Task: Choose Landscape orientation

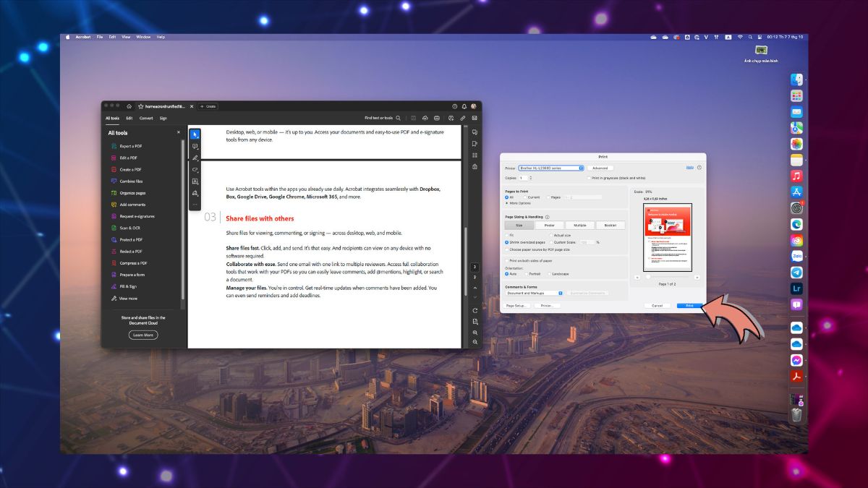Action: pos(548,274)
